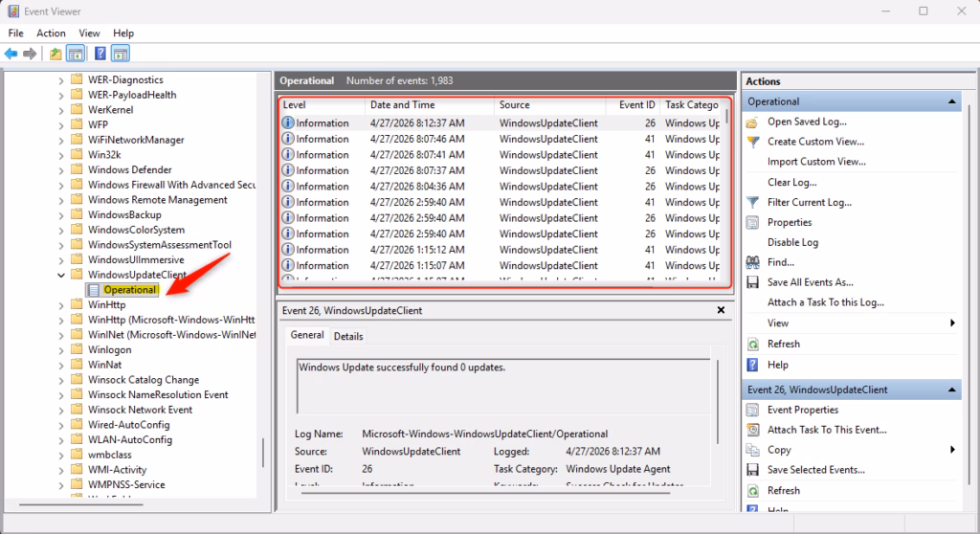The image size is (980, 534).
Task: Toggle the Show/Hide Action Pane icon
Action: 120,54
